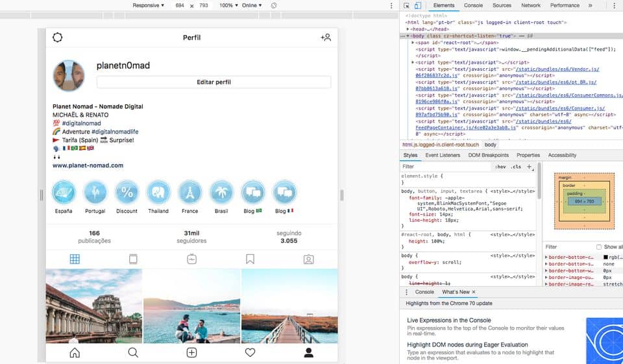This screenshot has height=364, width=623.
Task: Switch to the Performance tab
Action: pyautogui.click(x=565, y=6)
